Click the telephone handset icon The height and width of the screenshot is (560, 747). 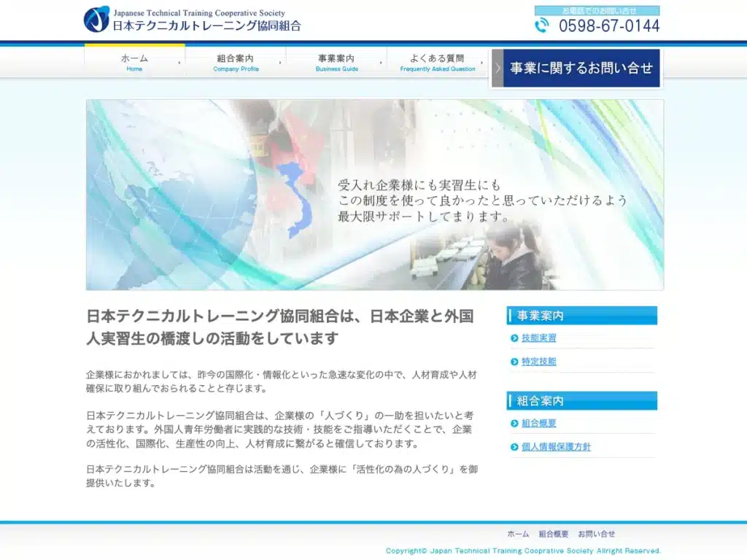point(542,26)
